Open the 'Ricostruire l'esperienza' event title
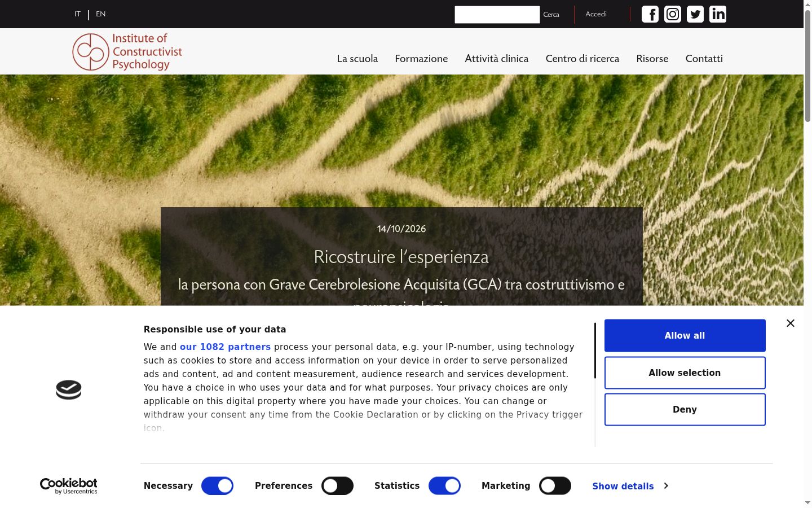The height and width of the screenshot is (508, 812). (x=401, y=257)
